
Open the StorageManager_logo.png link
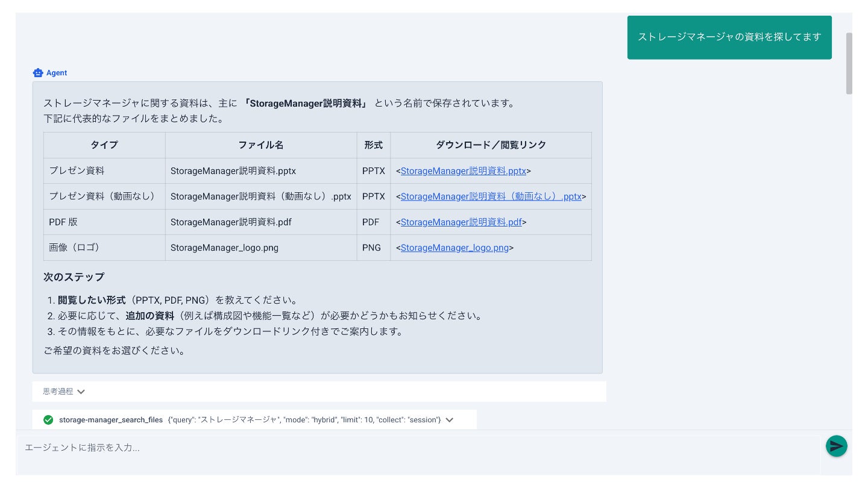454,248
